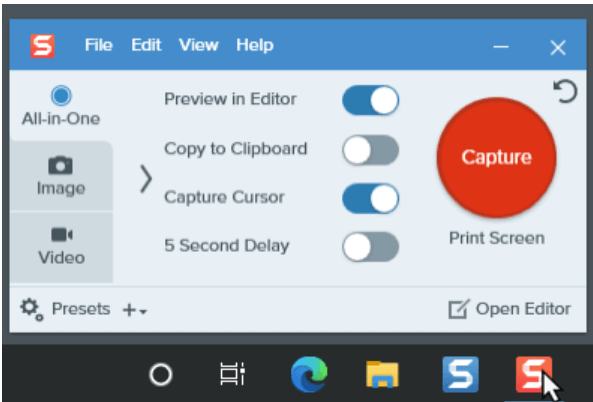Image resolution: width=593 pixels, height=402 pixels.
Task: Enable Copy to Clipboard toggle
Action: 370,150
